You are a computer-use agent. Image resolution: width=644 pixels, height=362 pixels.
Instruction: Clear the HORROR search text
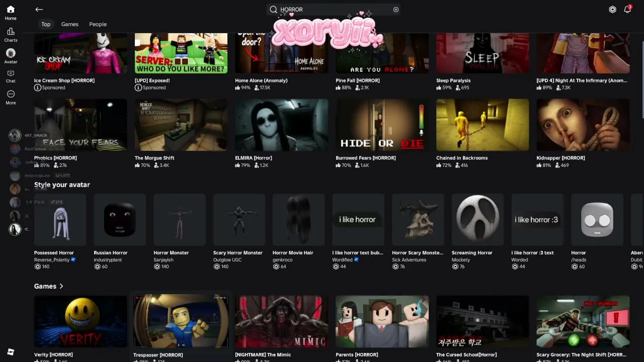tap(396, 10)
